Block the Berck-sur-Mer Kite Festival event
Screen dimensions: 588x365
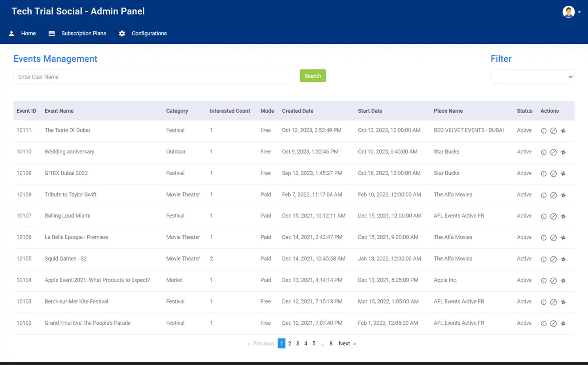pyautogui.click(x=553, y=302)
